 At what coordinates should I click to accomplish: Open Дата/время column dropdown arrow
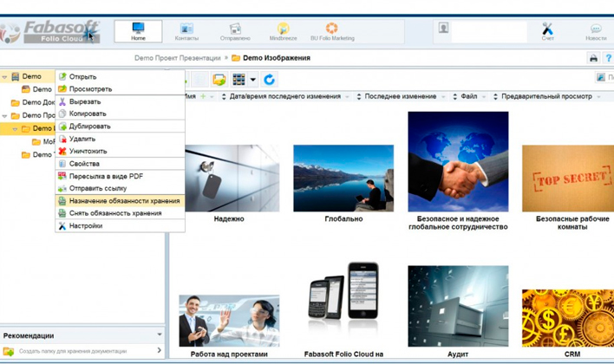tap(347, 97)
